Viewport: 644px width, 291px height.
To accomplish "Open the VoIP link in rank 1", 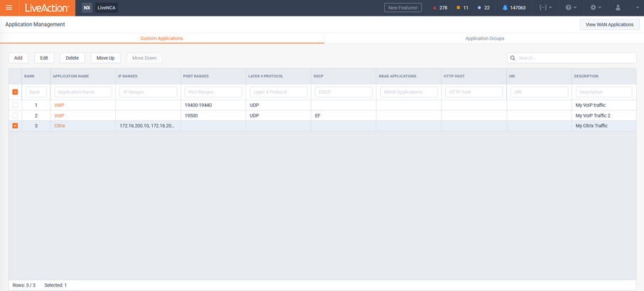I will [59, 105].
